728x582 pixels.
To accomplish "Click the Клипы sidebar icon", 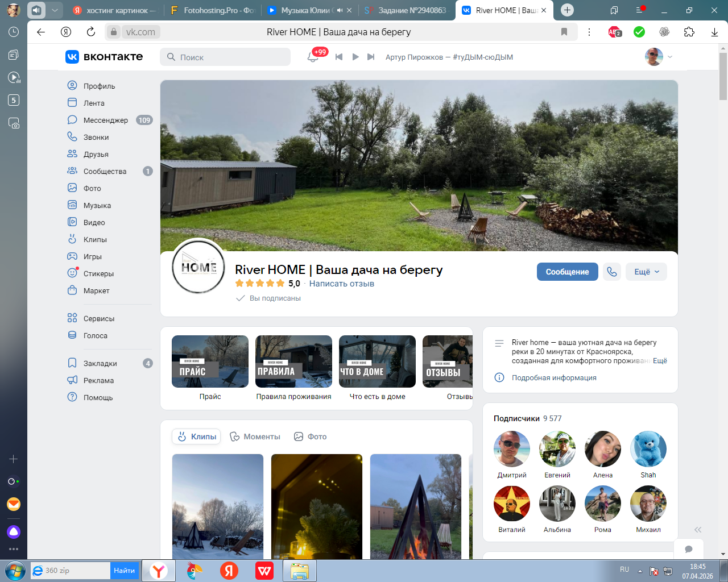I will click(x=72, y=239).
